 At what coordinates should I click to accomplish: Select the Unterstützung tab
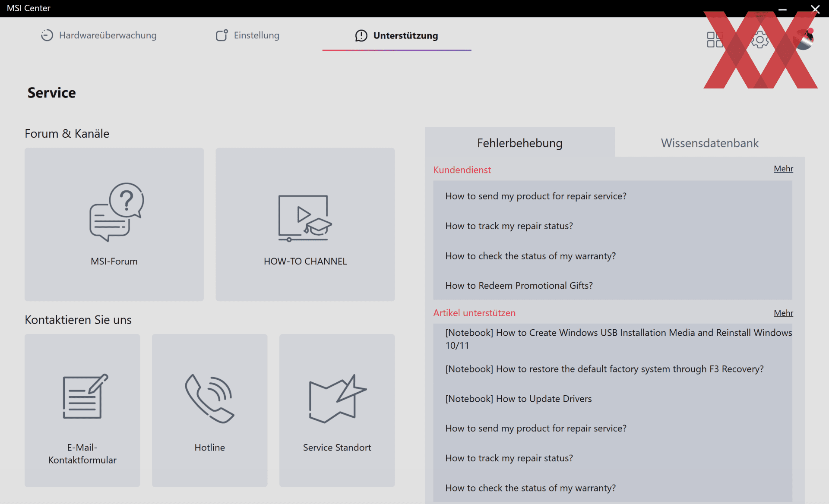click(x=396, y=36)
